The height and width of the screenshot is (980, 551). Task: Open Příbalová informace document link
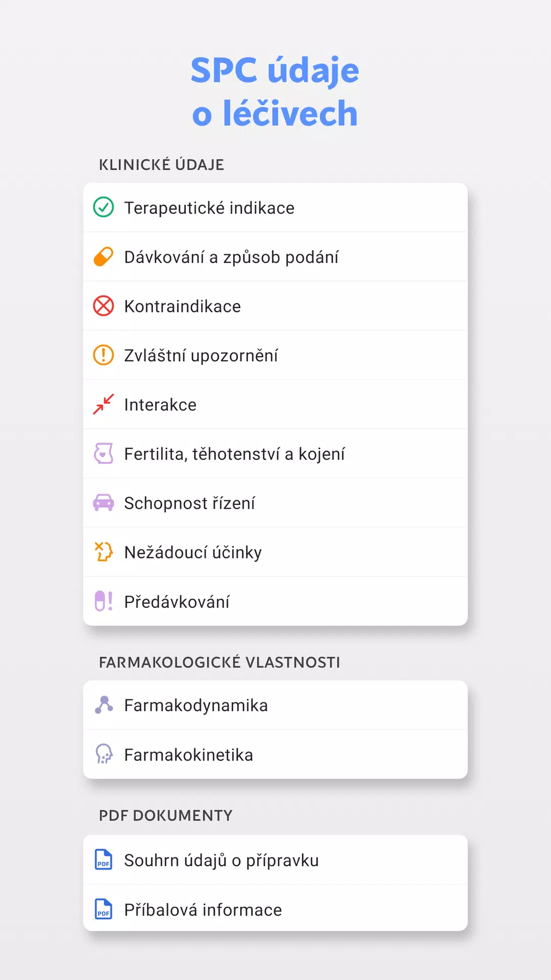pyautogui.click(x=275, y=908)
